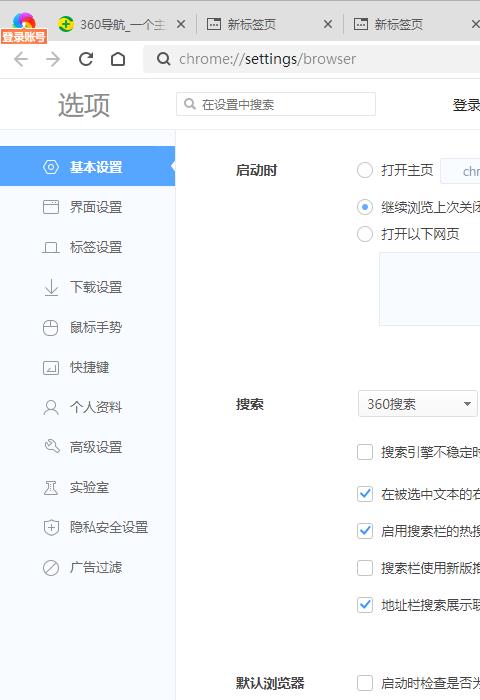
Task: Reload the page with refresh icon
Action: 86,59
